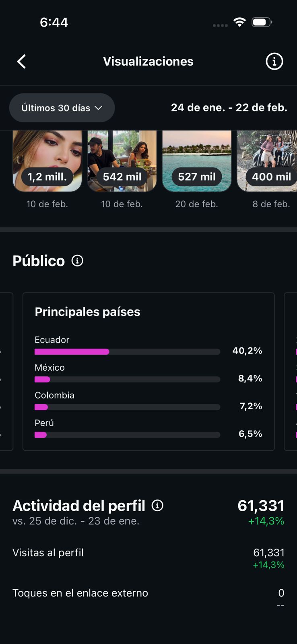
Task: Tap the battery status icon
Action: tap(261, 22)
